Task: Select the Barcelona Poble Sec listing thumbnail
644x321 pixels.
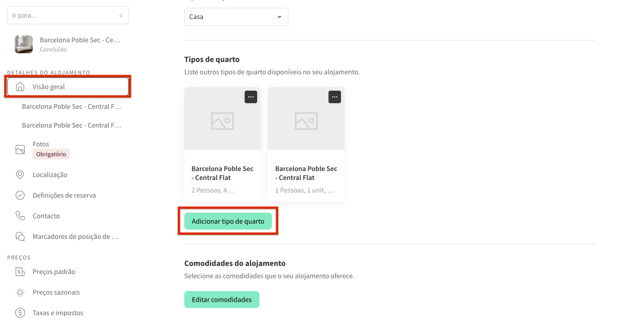Action: 24,44
